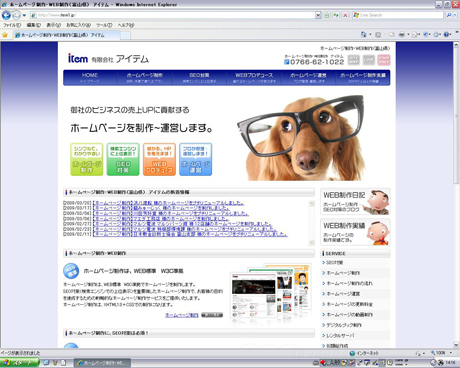This screenshot has width=460, height=368.
Task: Open the recent pages dropdown beside Forward
Action: tap(24, 15)
